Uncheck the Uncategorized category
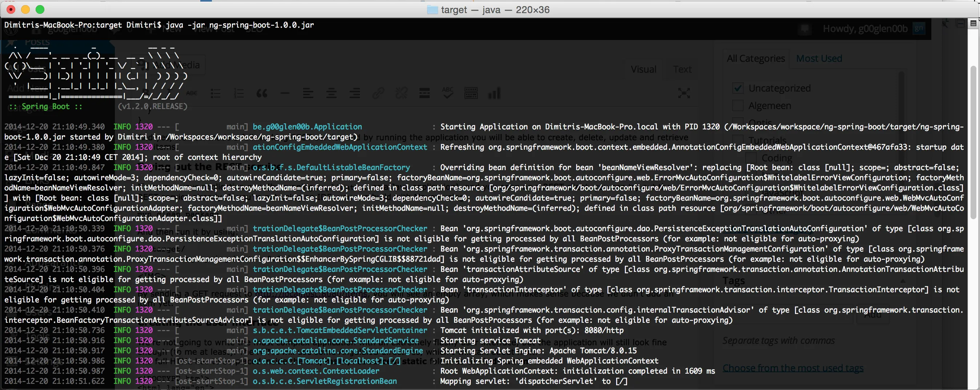Viewport: 980px width, 390px height. pyautogui.click(x=737, y=88)
